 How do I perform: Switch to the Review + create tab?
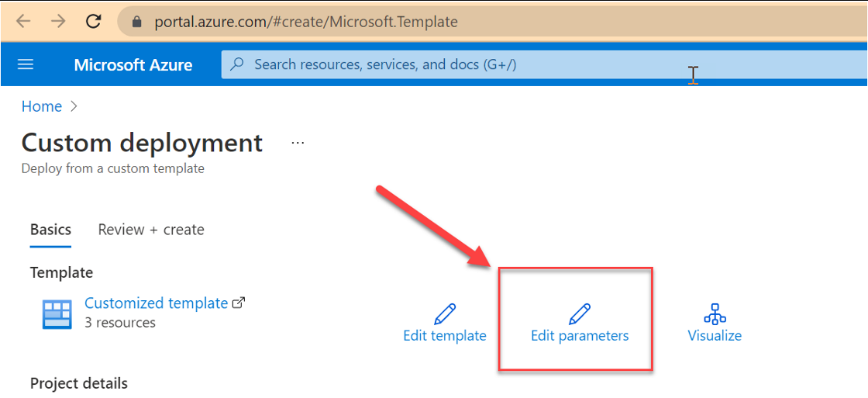point(151,230)
